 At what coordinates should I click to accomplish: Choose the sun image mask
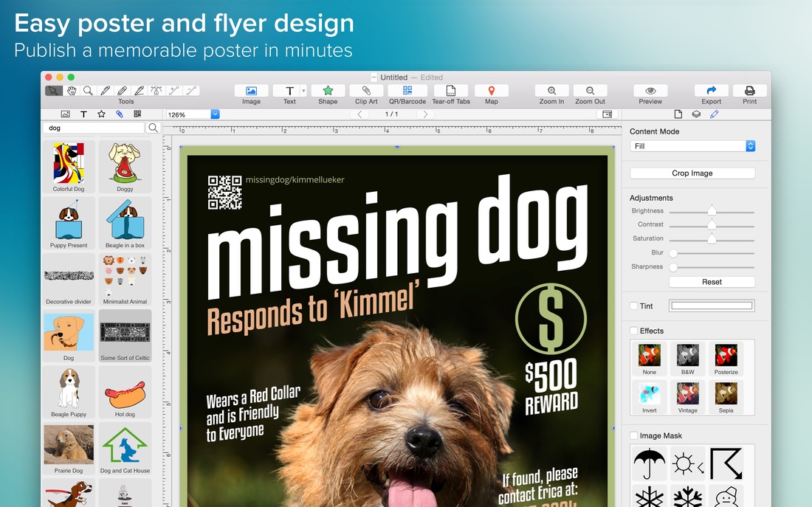coord(688,463)
